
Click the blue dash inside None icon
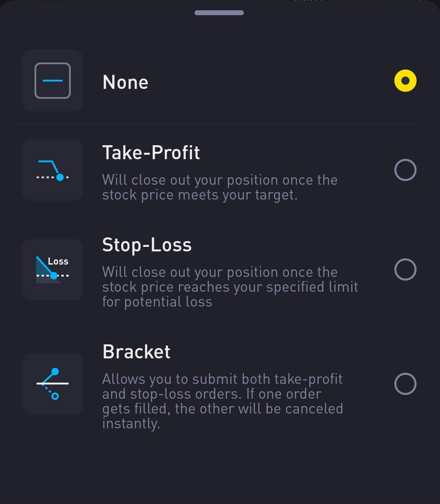coord(53,81)
